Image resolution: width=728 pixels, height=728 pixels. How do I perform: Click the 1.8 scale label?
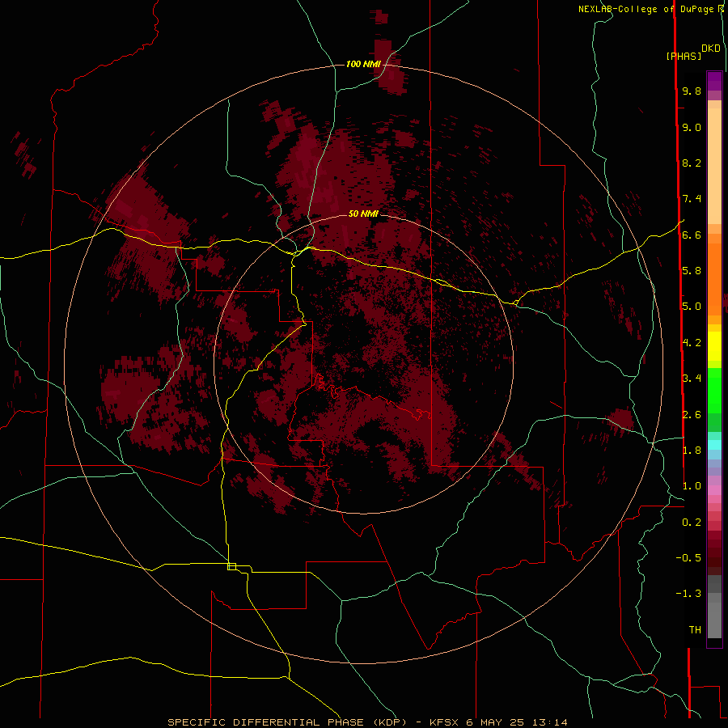692,451
